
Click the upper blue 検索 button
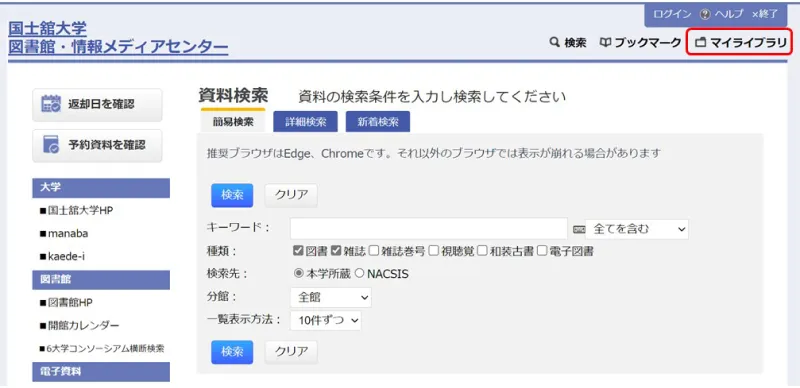[232, 195]
